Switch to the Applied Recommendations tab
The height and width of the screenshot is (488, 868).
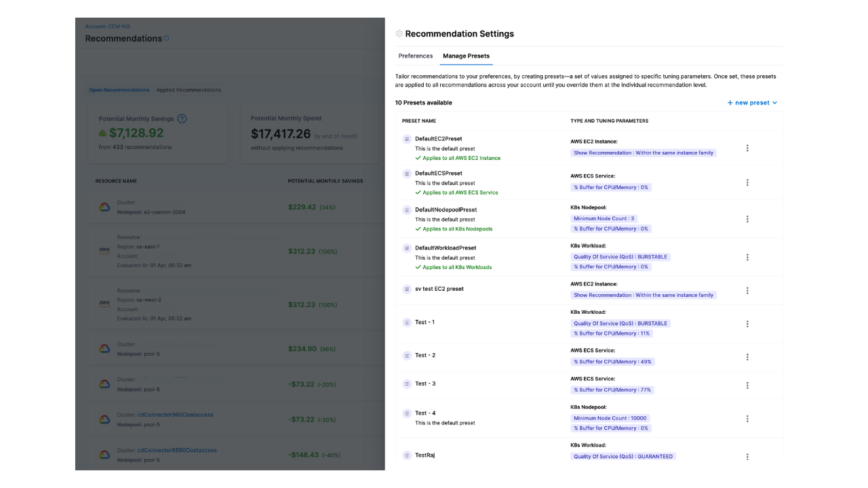[x=189, y=90]
